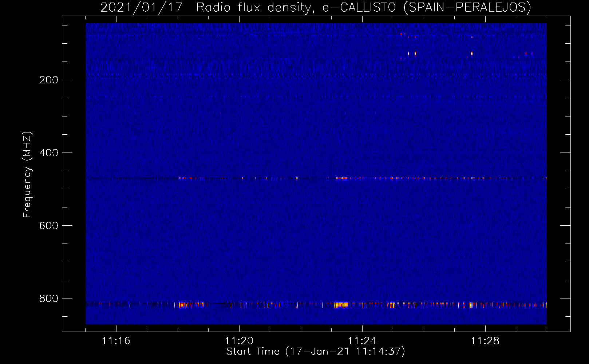
Task: Click the "600" frequency tick label
Action: point(49,226)
